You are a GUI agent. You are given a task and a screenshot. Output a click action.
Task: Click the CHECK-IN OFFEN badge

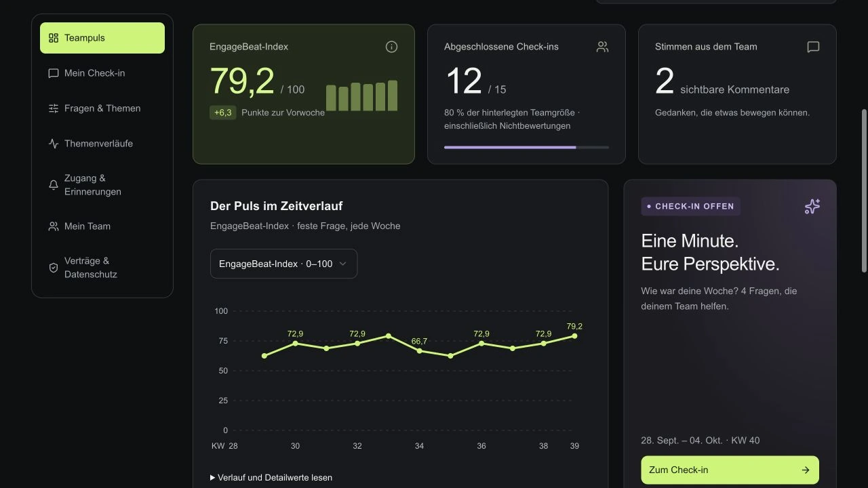(x=690, y=206)
